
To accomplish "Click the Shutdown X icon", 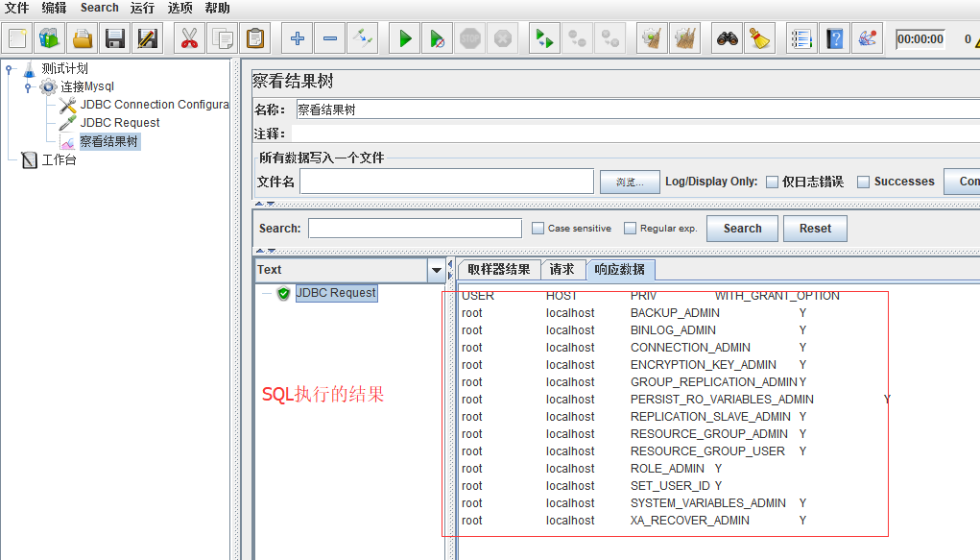I will pyautogui.click(x=503, y=38).
